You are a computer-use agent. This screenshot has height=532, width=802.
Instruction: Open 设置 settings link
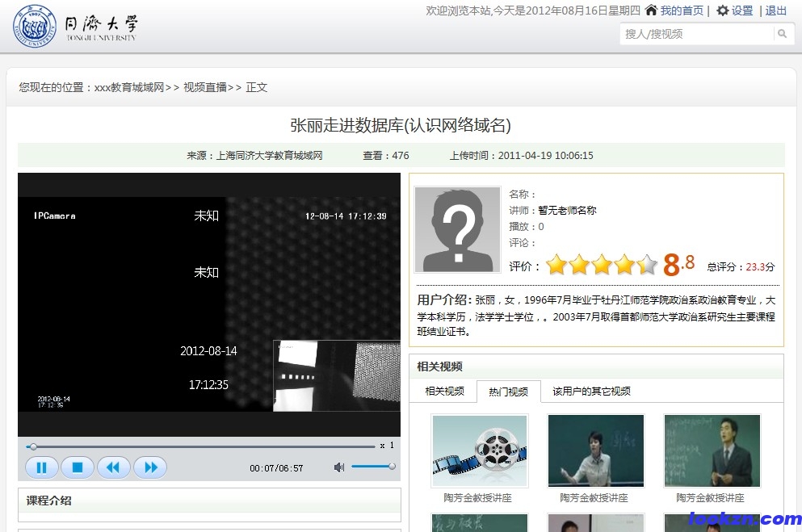click(742, 10)
